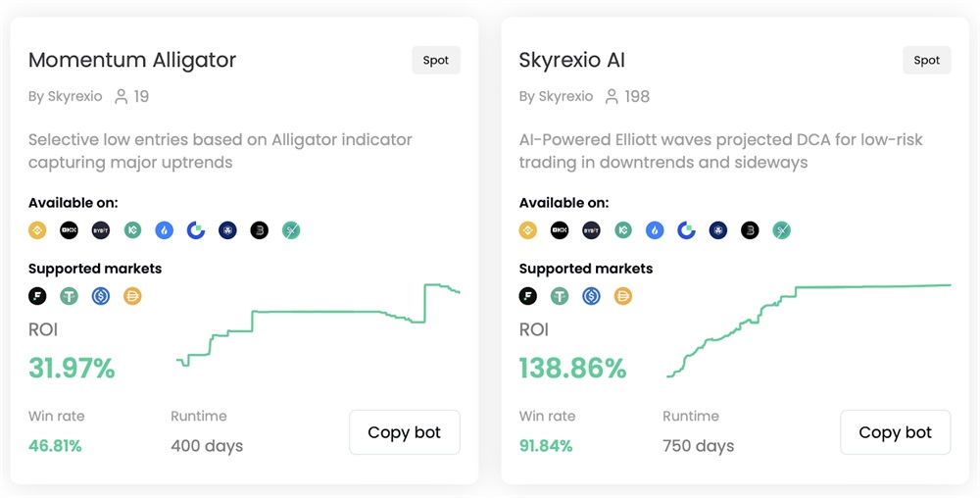Click 'Win rate' label in Skyrexio AI card
980x498 pixels.
[547, 417]
